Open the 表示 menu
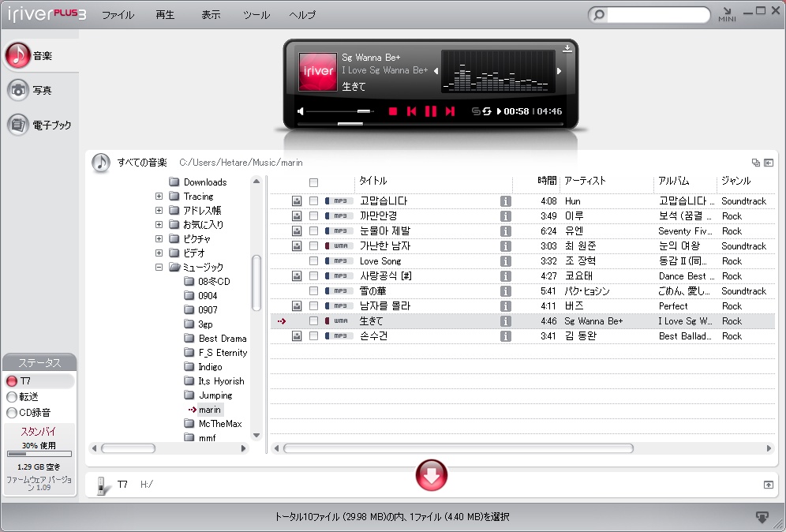786x532 pixels. click(x=211, y=15)
